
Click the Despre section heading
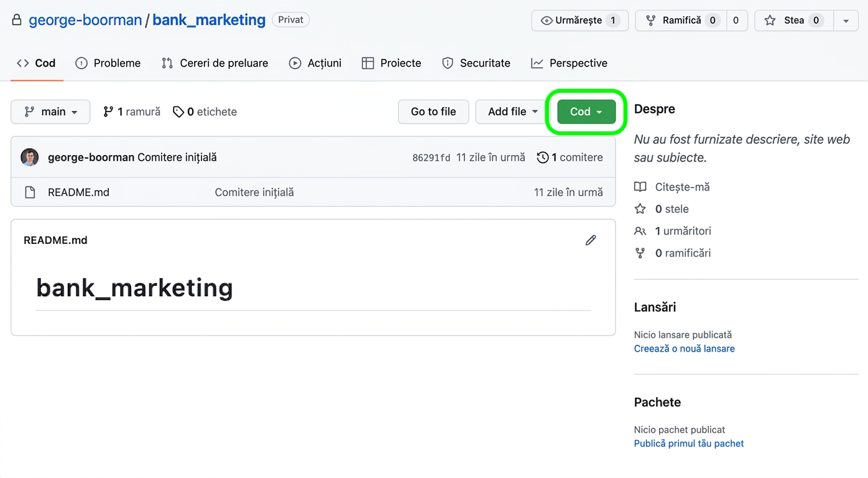(655, 109)
